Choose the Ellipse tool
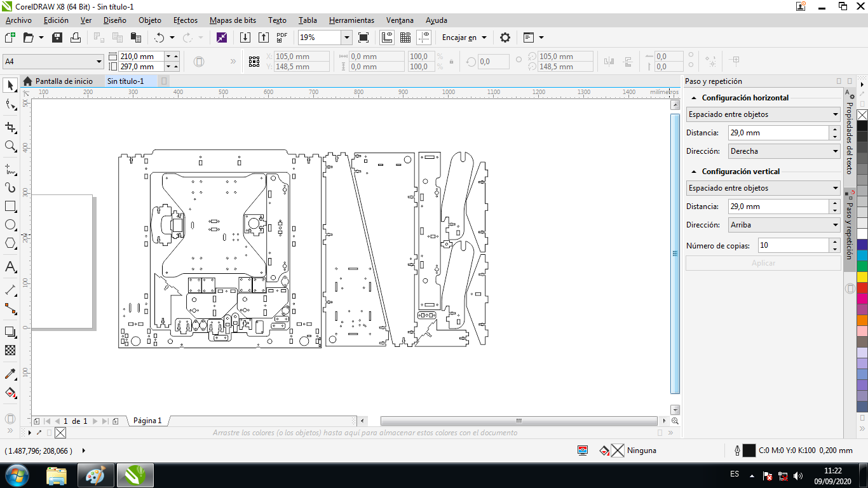Viewport: 868px width, 488px height. 10,225
